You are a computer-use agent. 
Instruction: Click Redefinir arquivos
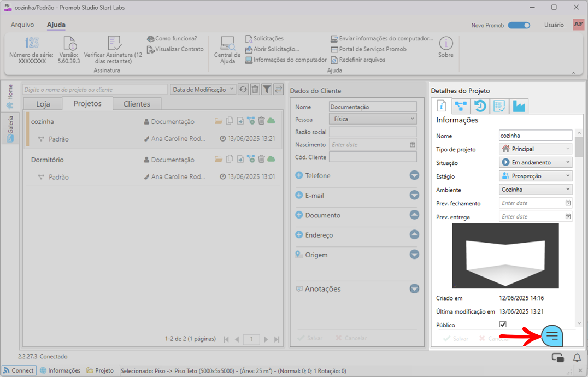tap(358, 60)
